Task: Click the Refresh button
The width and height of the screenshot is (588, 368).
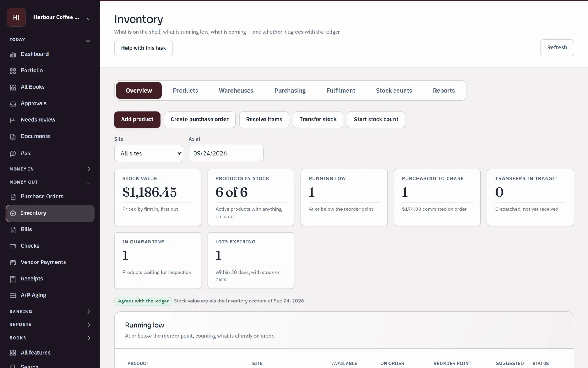Action: click(x=557, y=48)
